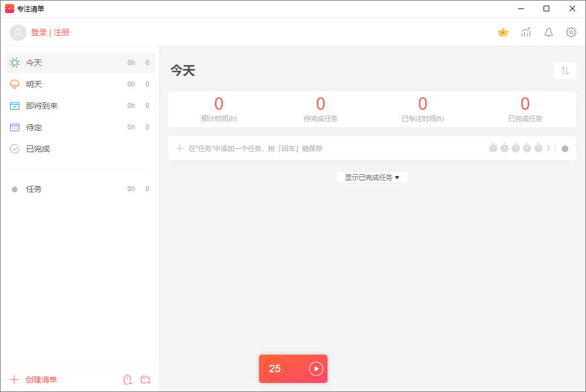Start the 25-minute pomodoro timer

316,369
